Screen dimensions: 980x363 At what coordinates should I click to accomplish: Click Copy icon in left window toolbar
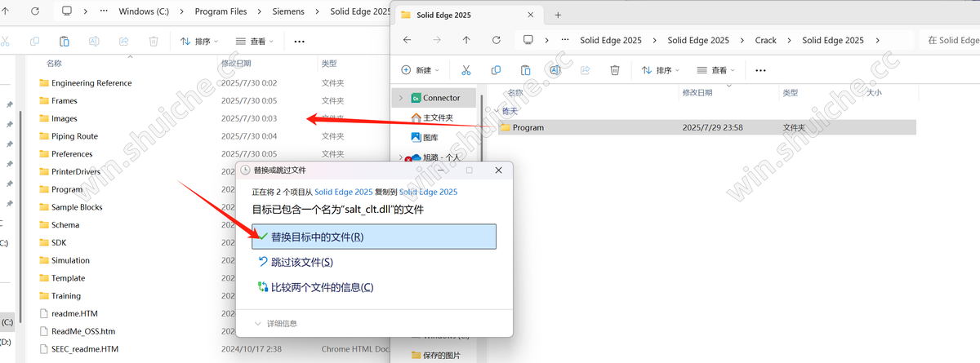34,41
